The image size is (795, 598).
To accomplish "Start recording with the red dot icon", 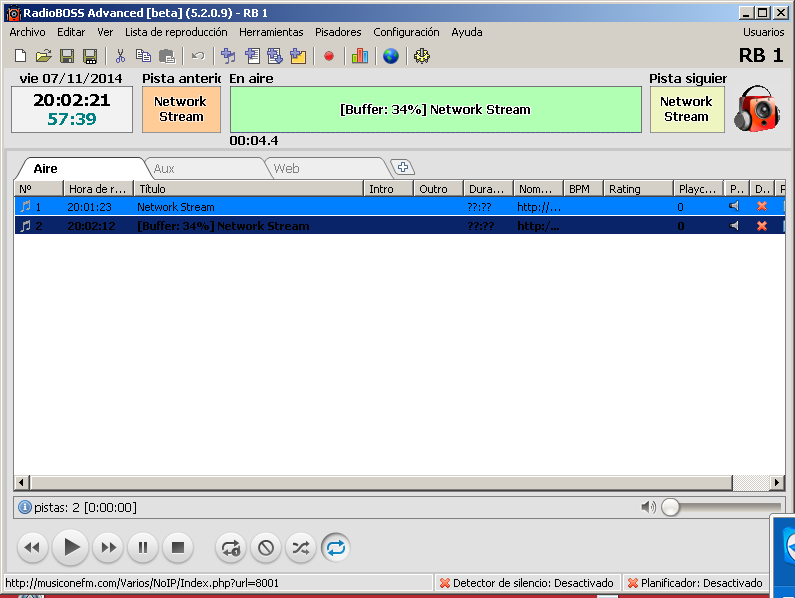I will pos(329,56).
